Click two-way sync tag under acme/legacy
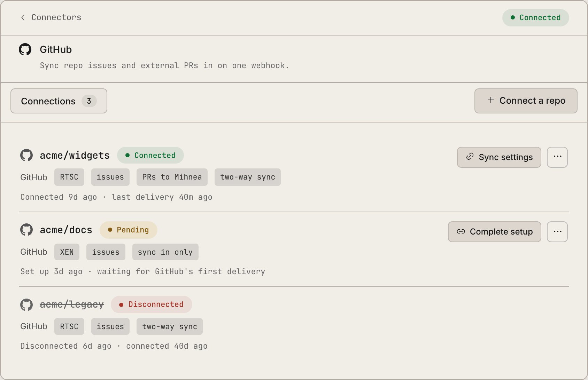This screenshot has height=380, width=588. [x=170, y=326]
